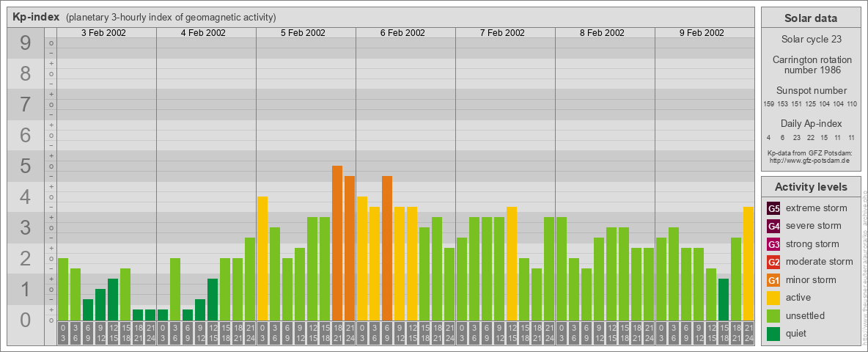Click the G4 severe storm legend badge
This screenshot has height=352, width=868.
(x=773, y=227)
